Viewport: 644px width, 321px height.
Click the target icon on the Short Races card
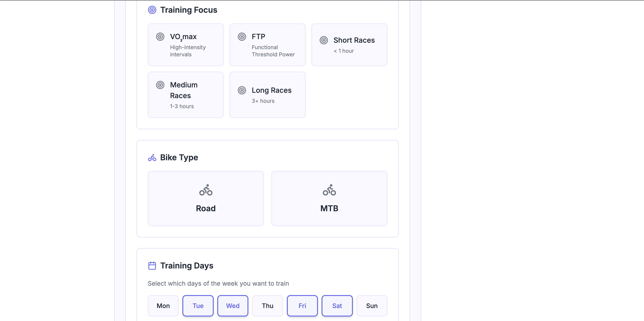(x=324, y=40)
